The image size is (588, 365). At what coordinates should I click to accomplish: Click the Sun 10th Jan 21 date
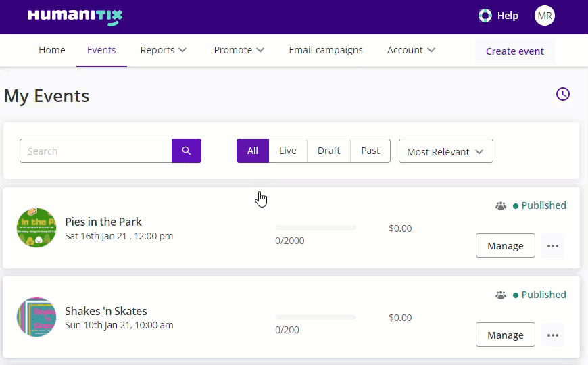point(119,325)
